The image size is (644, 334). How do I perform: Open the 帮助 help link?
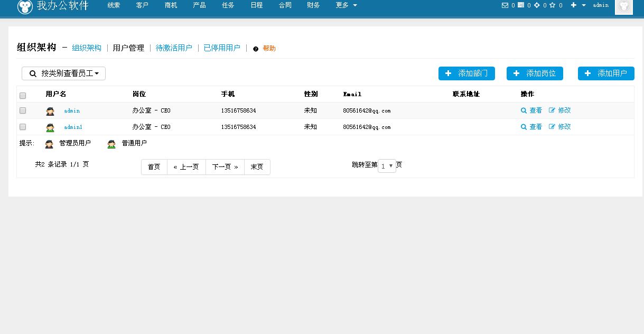click(269, 49)
